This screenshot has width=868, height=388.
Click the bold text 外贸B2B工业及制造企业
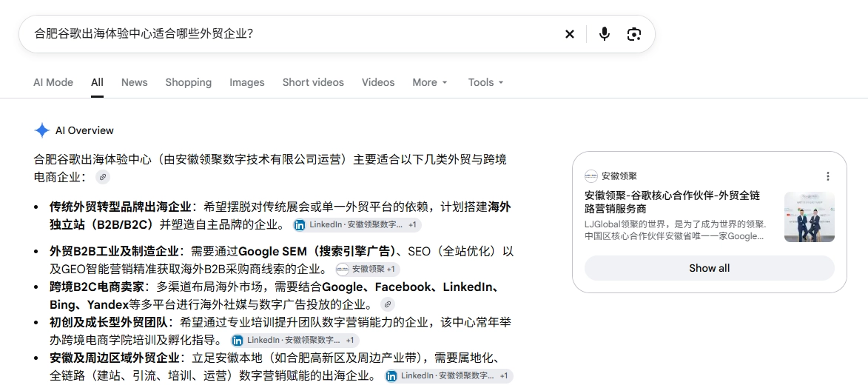(x=114, y=252)
